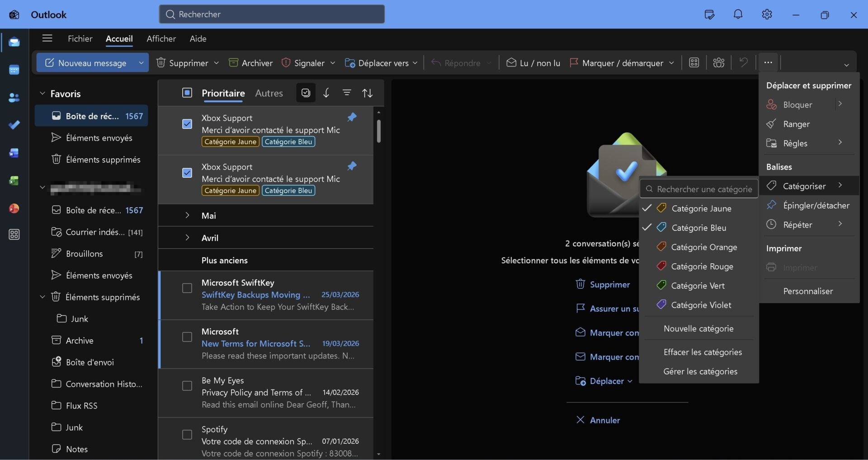Open the Mail app in left rail
The height and width of the screenshot is (460, 868).
(14, 42)
